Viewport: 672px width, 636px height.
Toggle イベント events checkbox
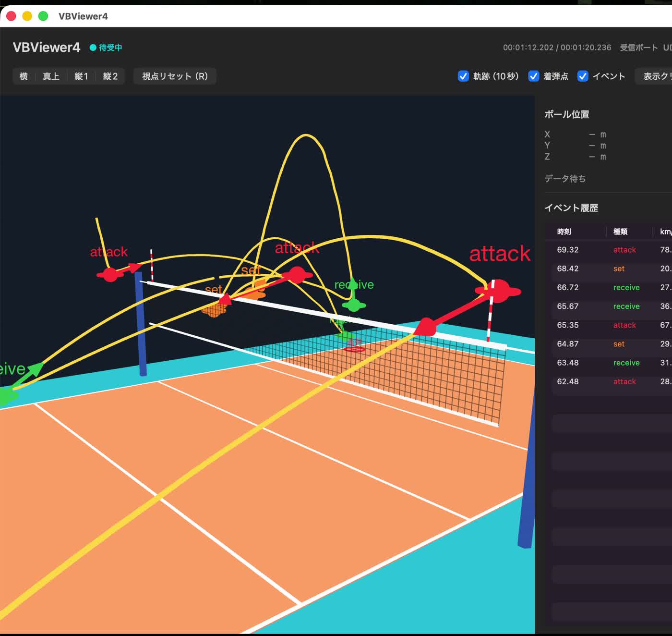[x=582, y=76]
